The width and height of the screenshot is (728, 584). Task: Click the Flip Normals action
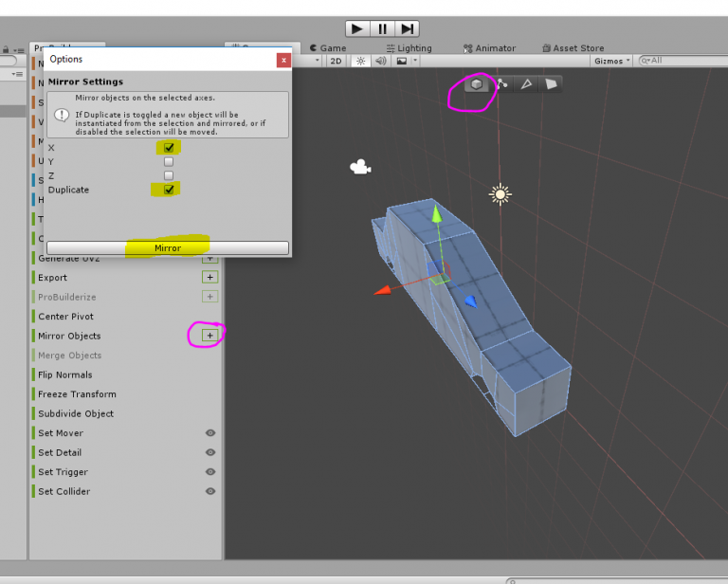pyautogui.click(x=65, y=375)
